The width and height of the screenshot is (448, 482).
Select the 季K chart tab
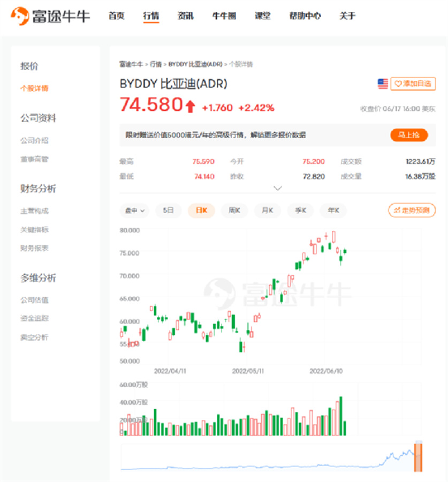click(x=300, y=210)
